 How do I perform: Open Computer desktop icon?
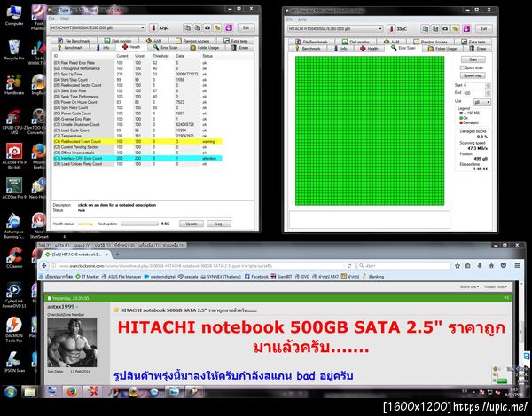[x=14, y=15]
